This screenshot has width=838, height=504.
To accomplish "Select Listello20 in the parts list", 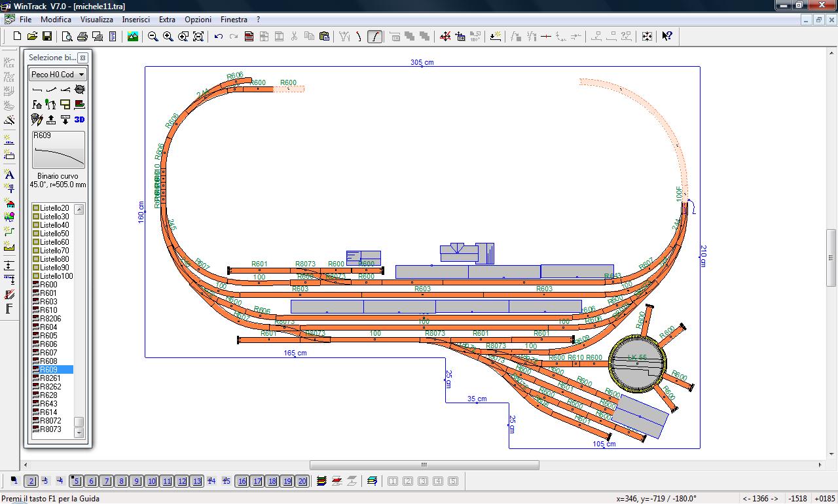I will 51,208.
